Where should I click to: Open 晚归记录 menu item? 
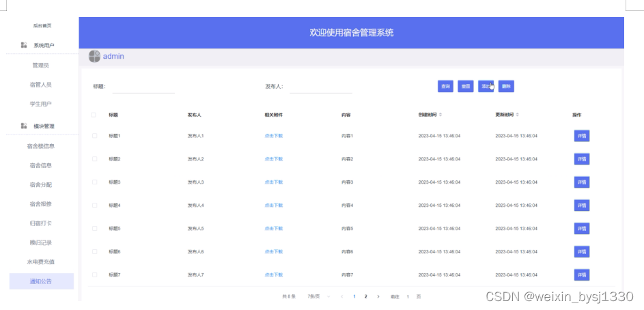click(41, 242)
